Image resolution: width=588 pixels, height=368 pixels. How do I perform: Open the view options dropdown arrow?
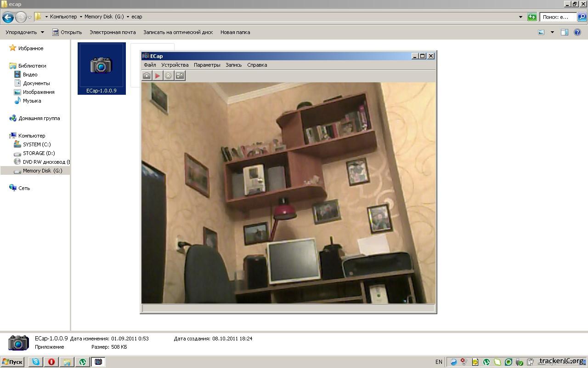552,32
